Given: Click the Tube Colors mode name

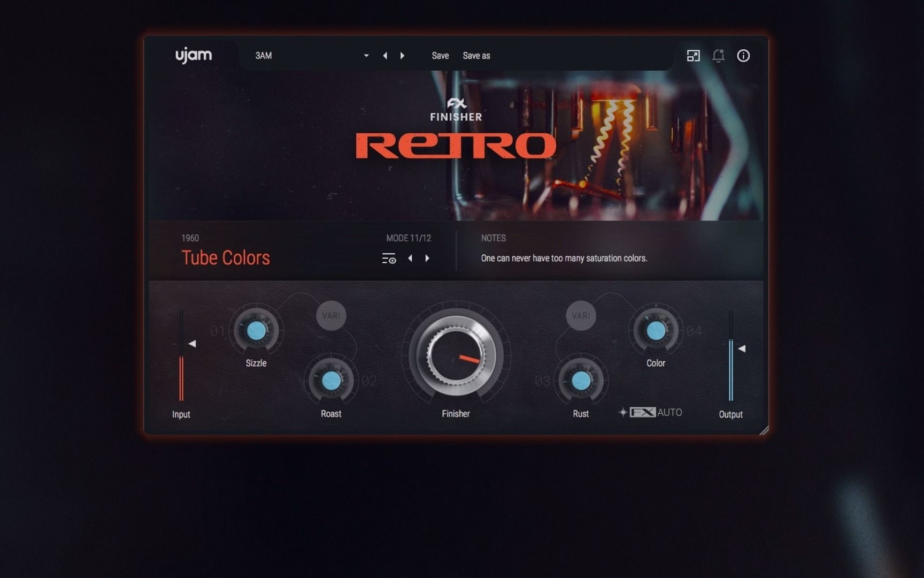Looking at the screenshot, I should [226, 257].
